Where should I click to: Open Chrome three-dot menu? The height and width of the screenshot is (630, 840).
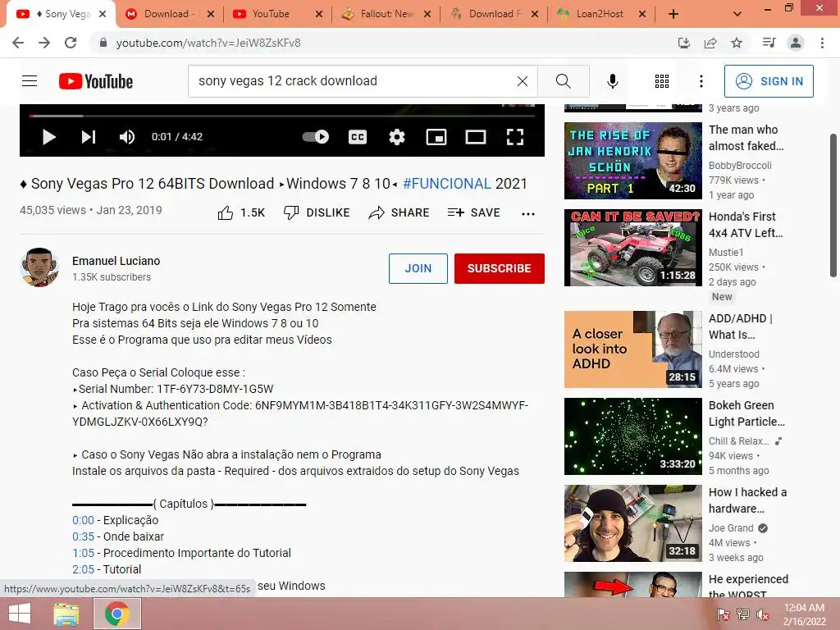[x=822, y=43]
